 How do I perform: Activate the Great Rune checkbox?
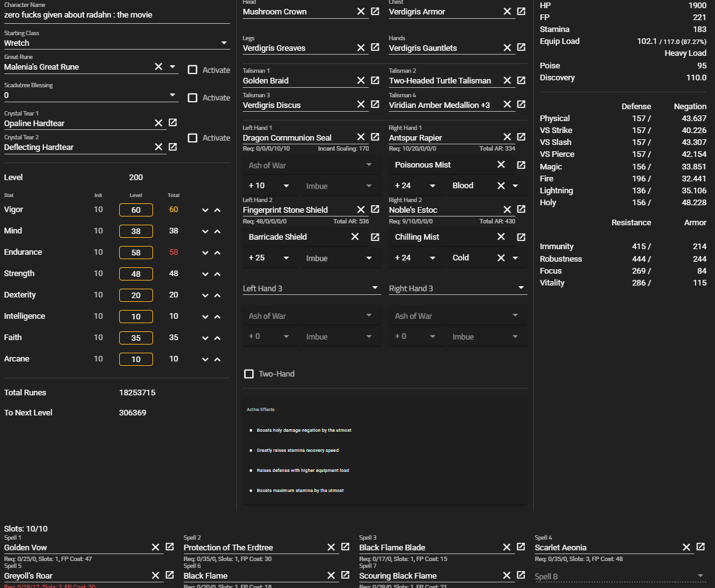point(193,70)
